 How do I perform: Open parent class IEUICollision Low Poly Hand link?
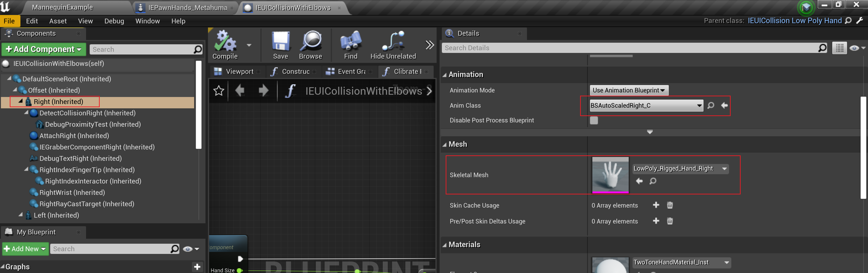(x=794, y=21)
